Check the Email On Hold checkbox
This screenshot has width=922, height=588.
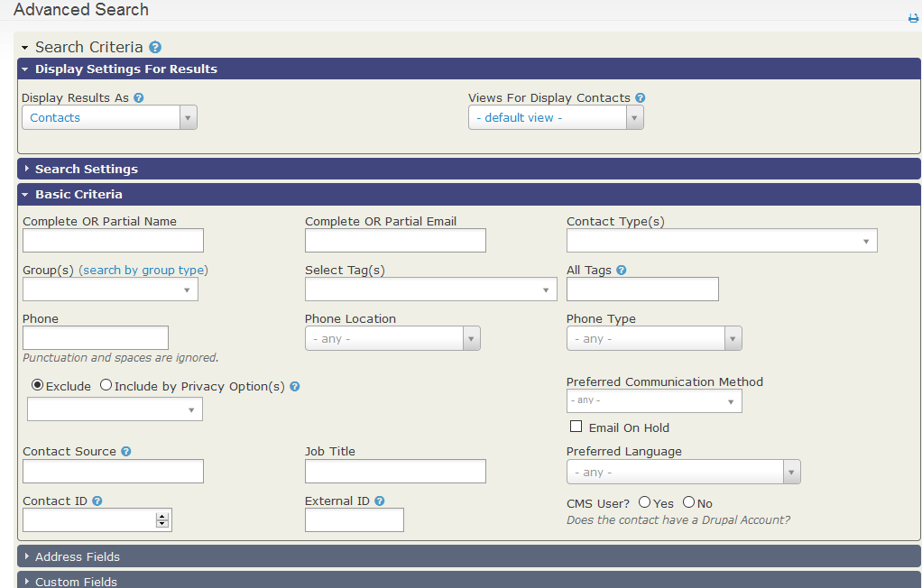pyautogui.click(x=576, y=426)
